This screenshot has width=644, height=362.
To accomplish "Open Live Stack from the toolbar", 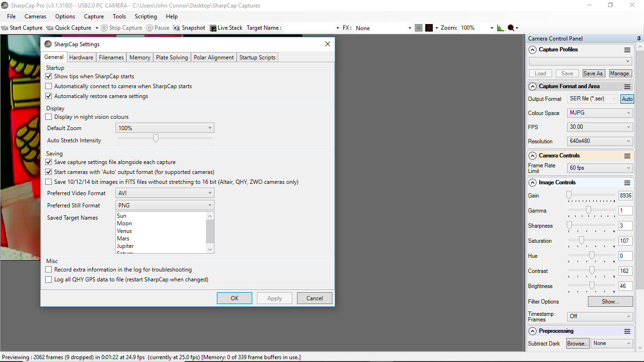I will (226, 28).
